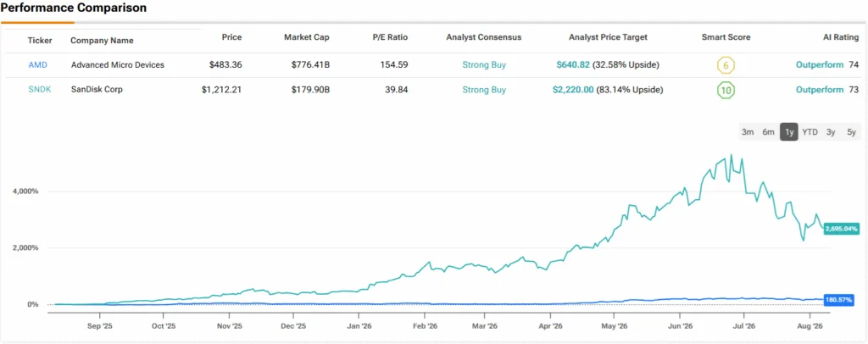Select the 6m chart range
The height and width of the screenshot is (344, 868).
coord(768,132)
